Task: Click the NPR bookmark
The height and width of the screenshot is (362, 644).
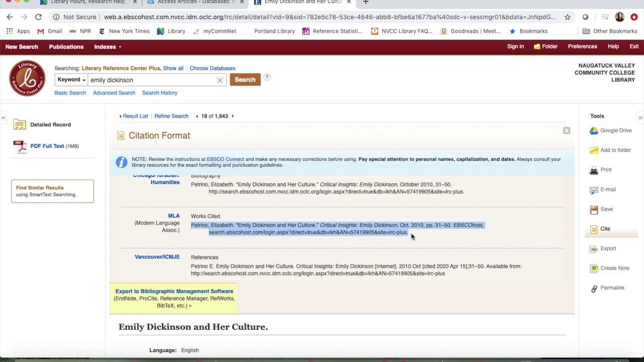Action: point(80,31)
